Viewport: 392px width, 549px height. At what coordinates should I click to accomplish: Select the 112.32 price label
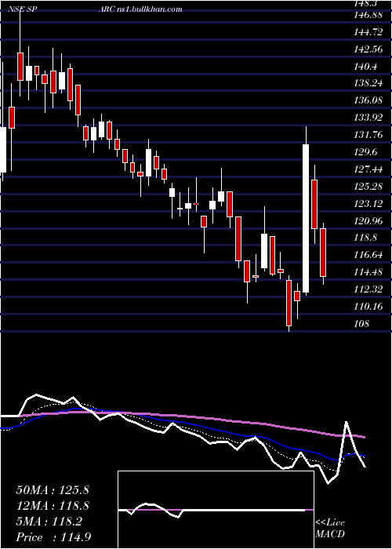tap(368, 289)
